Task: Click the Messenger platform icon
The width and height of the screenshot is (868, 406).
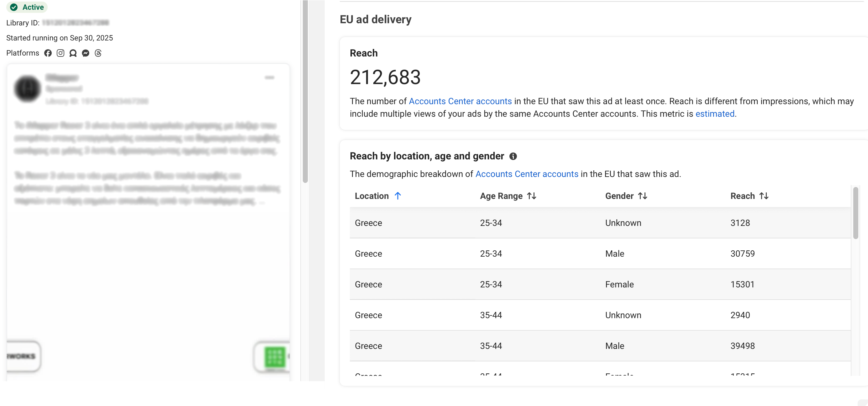Action: point(86,53)
